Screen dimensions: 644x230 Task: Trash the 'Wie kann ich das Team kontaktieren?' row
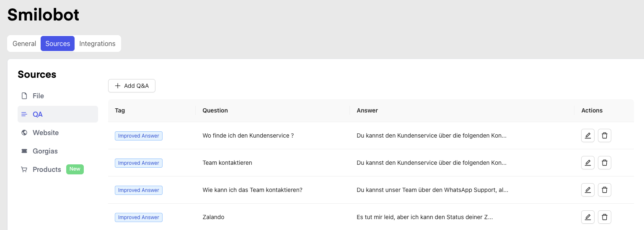tap(604, 190)
